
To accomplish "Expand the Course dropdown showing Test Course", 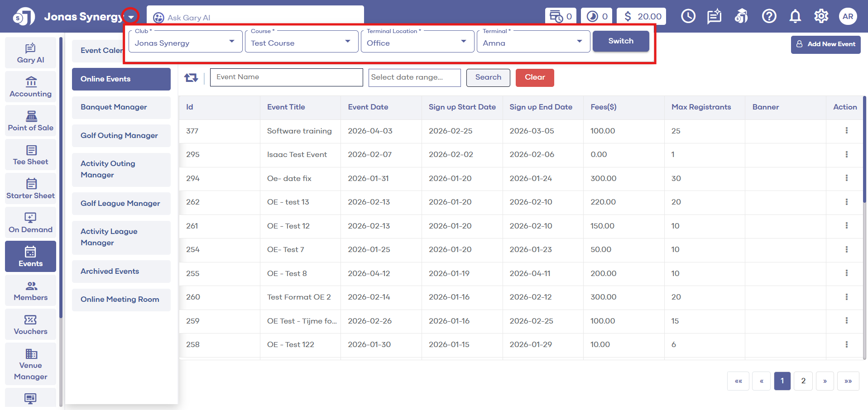I will tap(301, 42).
